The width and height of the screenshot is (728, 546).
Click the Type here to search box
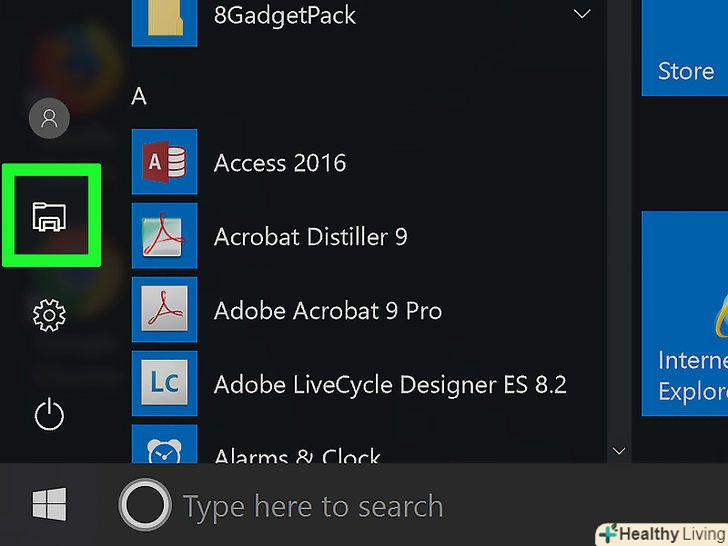312,507
